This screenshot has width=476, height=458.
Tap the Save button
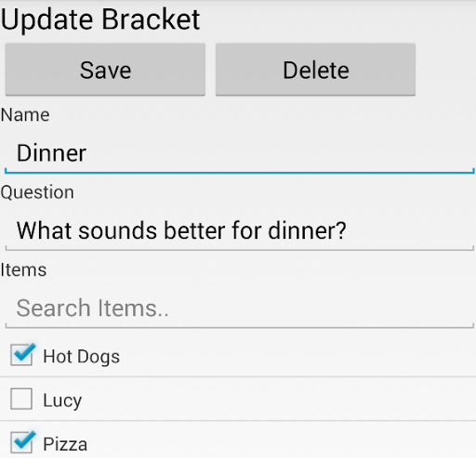click(x=105, y=70)
